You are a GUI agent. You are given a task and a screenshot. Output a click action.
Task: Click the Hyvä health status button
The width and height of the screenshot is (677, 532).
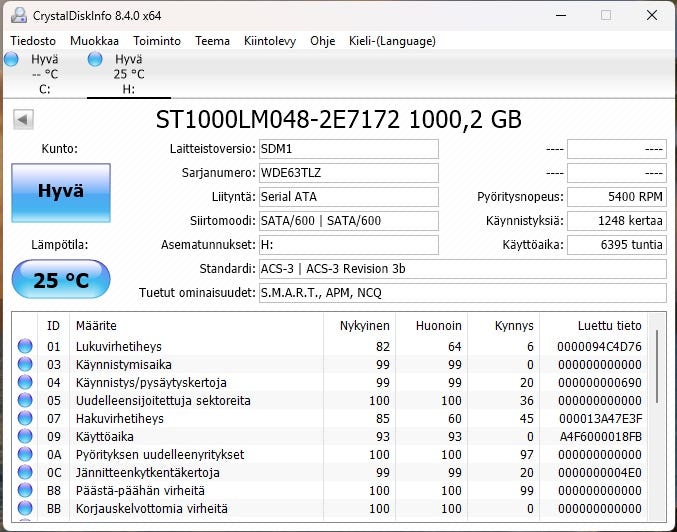tap(61, 193)
